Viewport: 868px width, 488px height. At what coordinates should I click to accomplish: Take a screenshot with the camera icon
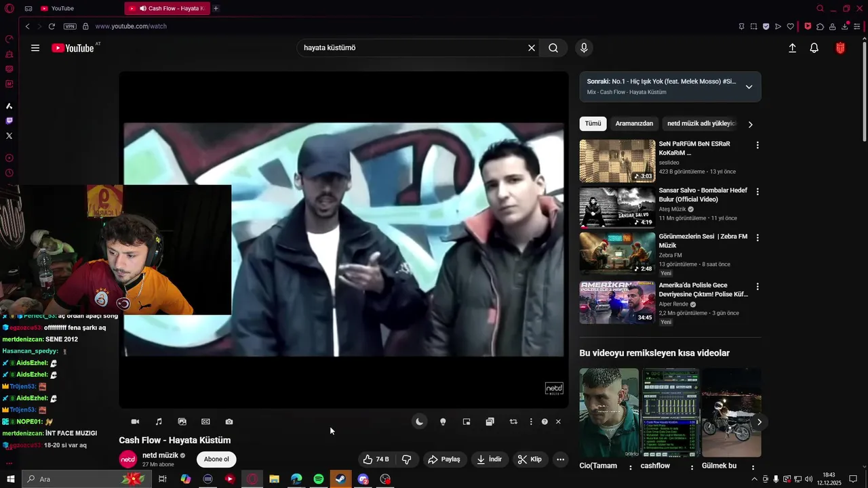[x=229, y=422]
